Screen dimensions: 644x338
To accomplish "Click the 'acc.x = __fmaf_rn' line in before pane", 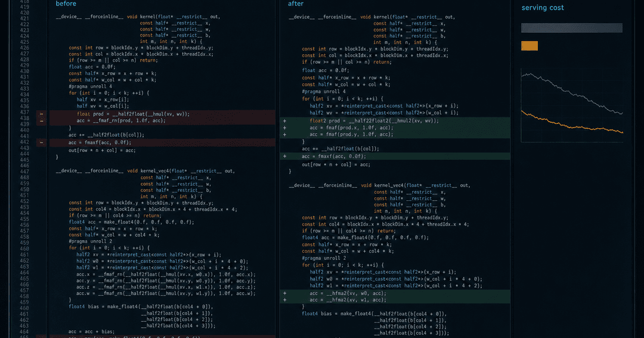I will click(166, 274).
